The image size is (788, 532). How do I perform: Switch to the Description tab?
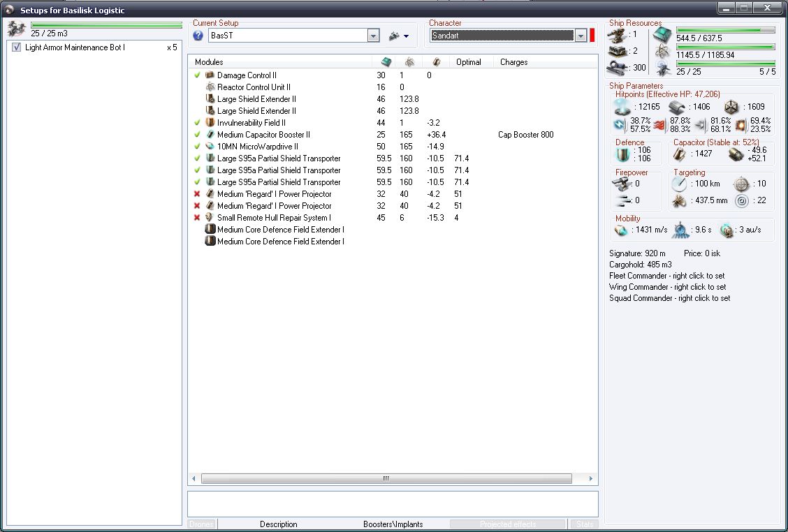(x=279, y=524)
